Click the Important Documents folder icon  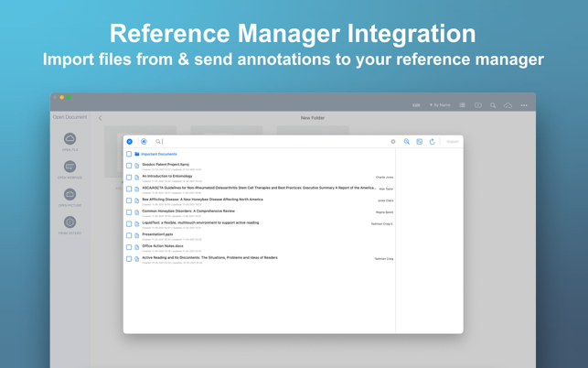click(x=137, y=154)
